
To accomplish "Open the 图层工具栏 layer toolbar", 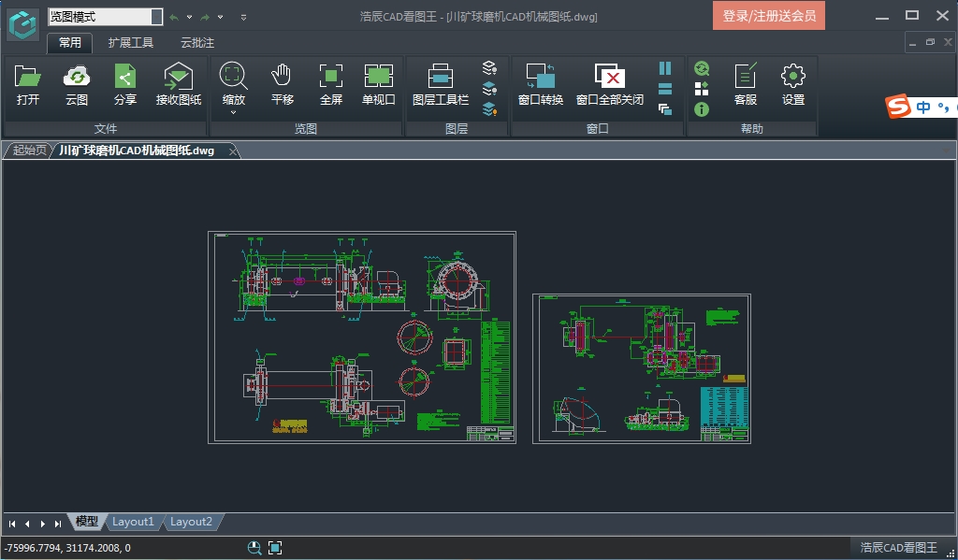I will pyautogui.click(x=441, y=85).
